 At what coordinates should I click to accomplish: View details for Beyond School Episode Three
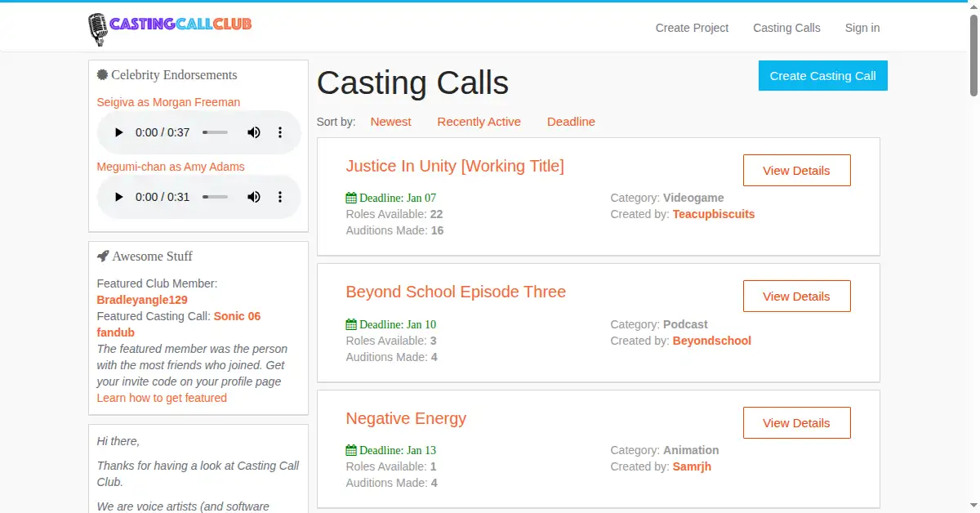point(796,297)
